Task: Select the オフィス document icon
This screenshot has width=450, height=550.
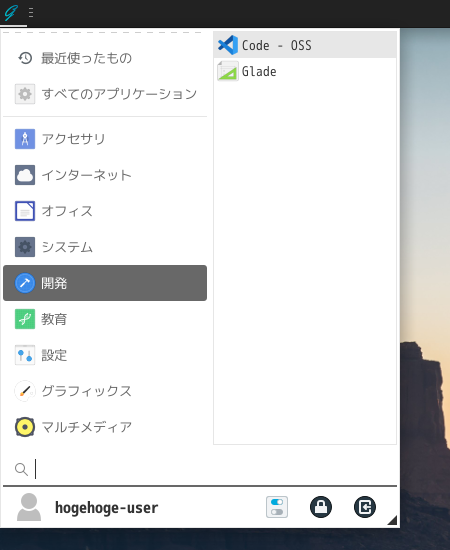Action: 25,211
